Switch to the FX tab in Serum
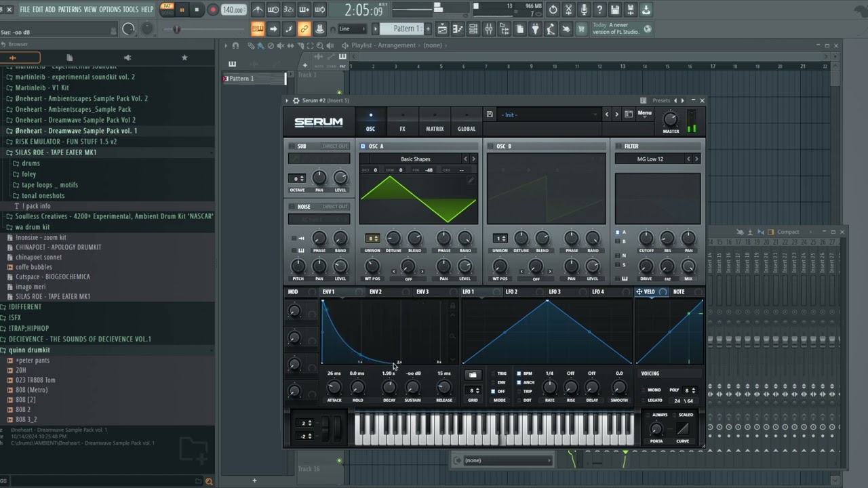This screenshot has width=868, height=488. click(402, 122)
